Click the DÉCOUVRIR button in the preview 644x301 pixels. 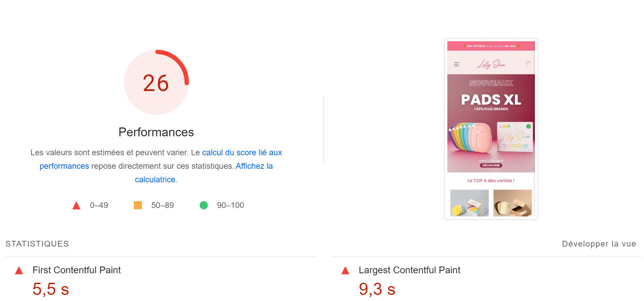click(491, 165)
